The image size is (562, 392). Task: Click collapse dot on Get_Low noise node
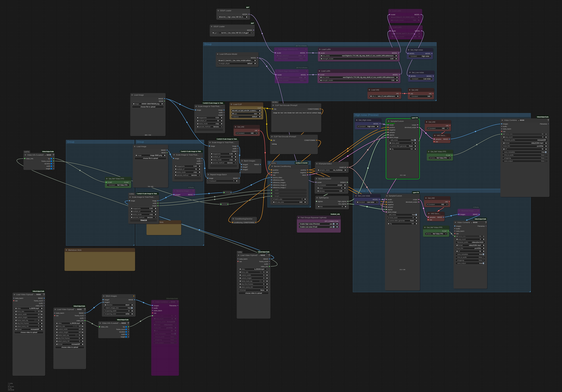[x=356, y=196]
